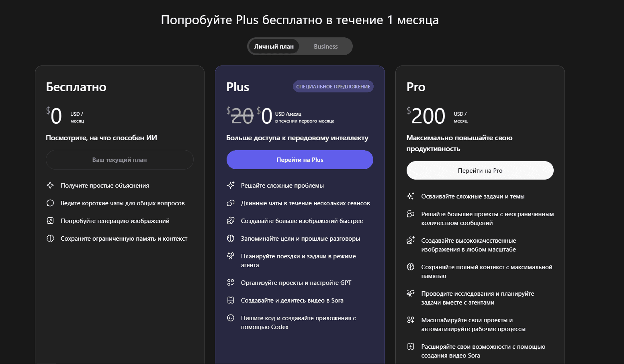
Task: Select the Личный план tab
Action: tap(274, 47)
